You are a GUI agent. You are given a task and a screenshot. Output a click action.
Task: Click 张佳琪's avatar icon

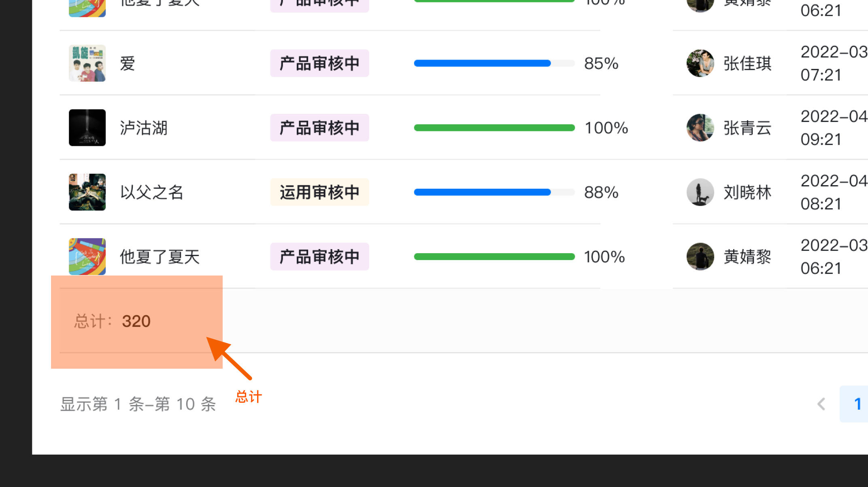click(700, 63)
